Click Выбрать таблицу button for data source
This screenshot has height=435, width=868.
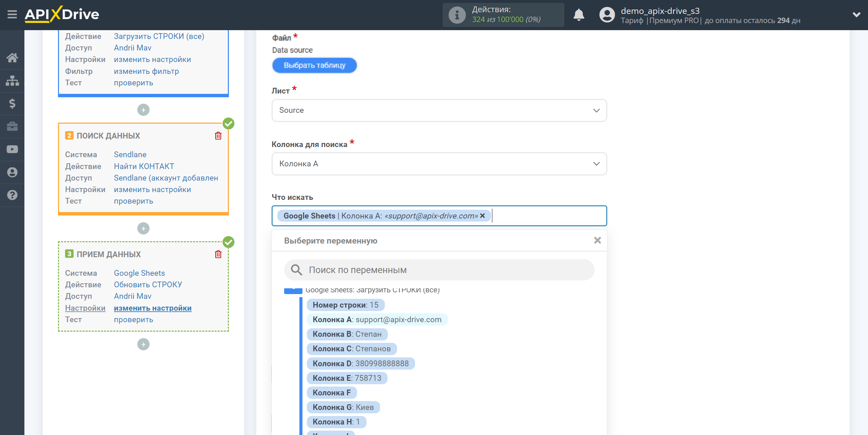point(314,65)
